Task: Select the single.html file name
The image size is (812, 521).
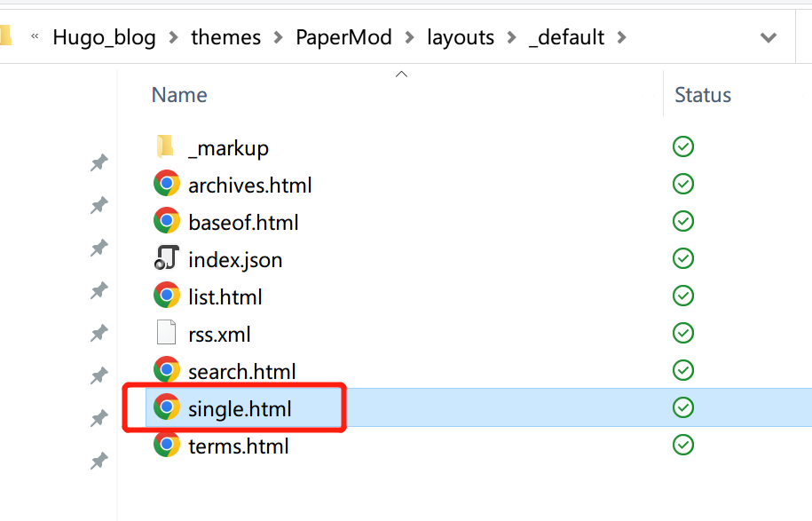Action: [240, 410]
